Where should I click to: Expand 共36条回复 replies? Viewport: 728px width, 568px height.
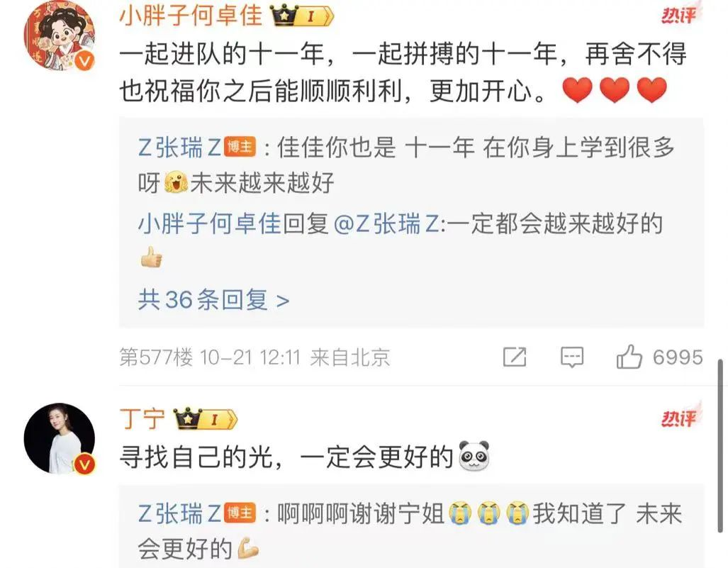pos(213,299)
